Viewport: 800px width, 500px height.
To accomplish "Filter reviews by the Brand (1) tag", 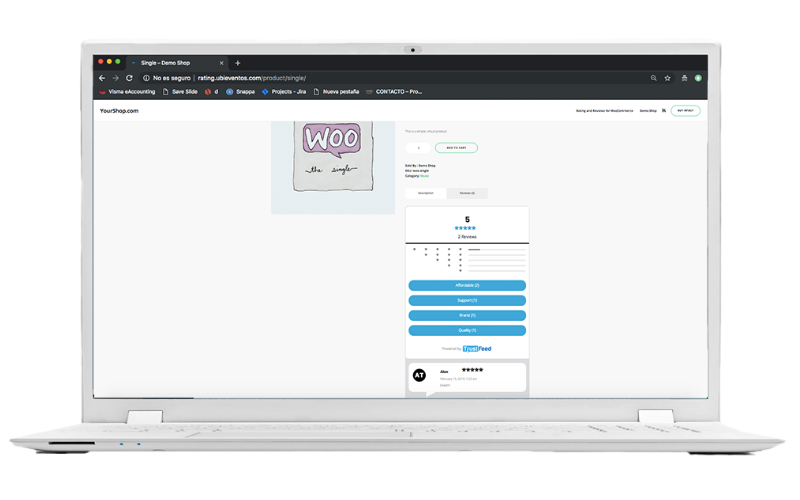I will coord(467,315).
